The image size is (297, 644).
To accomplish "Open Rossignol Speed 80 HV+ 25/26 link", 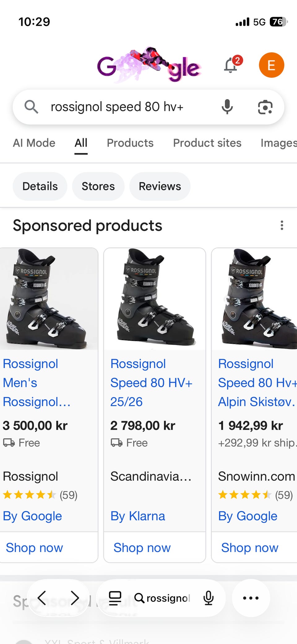I will (x=151, y=383).
